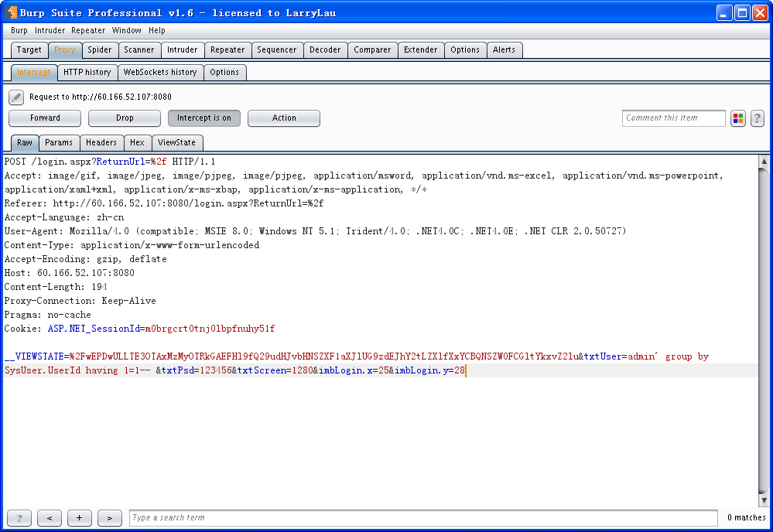The width and height of the screenshot is (773, 532).
Task: Open the Intruder menu in menu bar
Action: 50,30
